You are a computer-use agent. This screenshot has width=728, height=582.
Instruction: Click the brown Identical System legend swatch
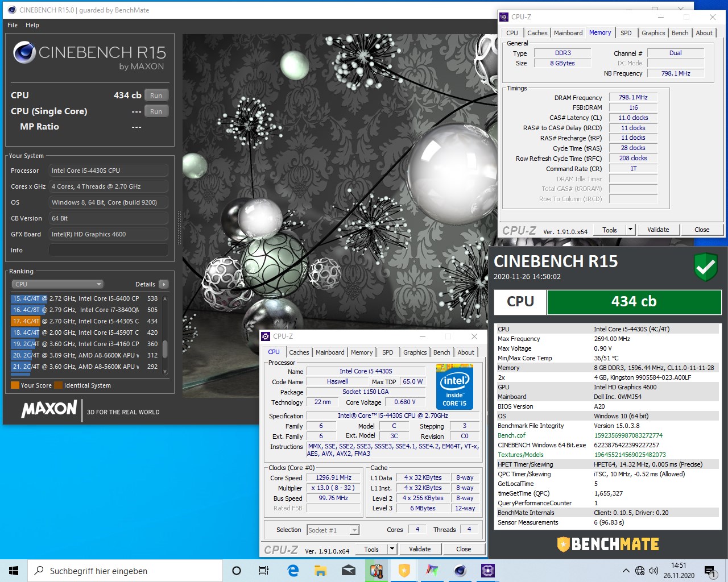[x=58, y=385]
